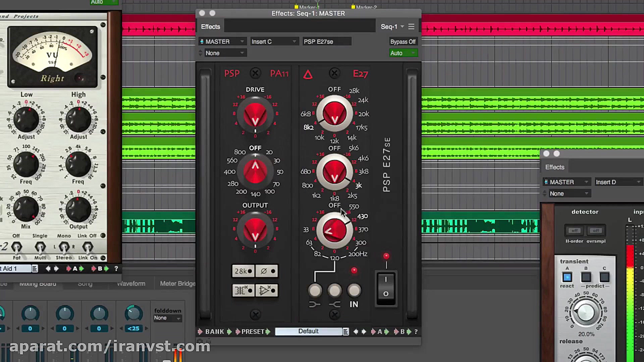Open the preset list icon next to Default
644x362 pixels.
pyautogui.click(x=345, y=331)
